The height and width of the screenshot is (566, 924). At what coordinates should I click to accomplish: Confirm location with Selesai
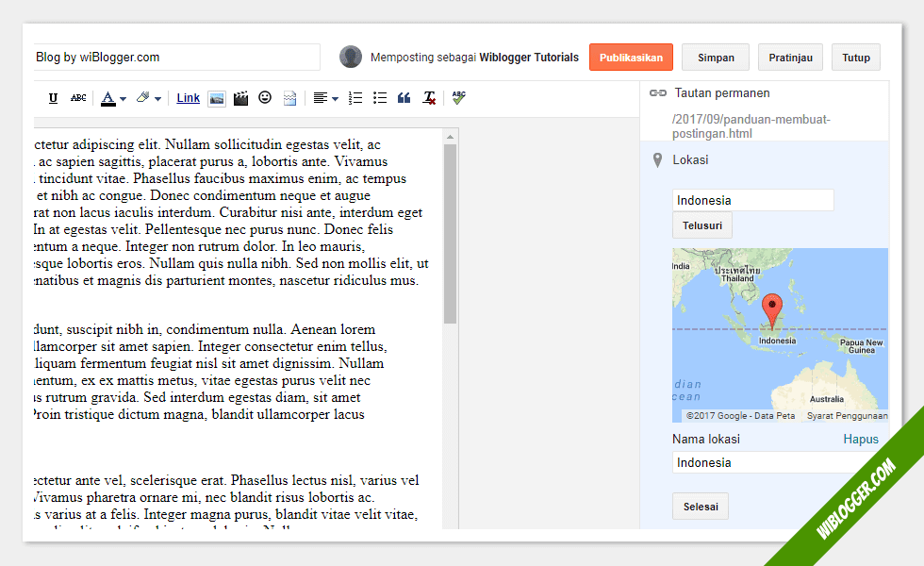(701, 507)
